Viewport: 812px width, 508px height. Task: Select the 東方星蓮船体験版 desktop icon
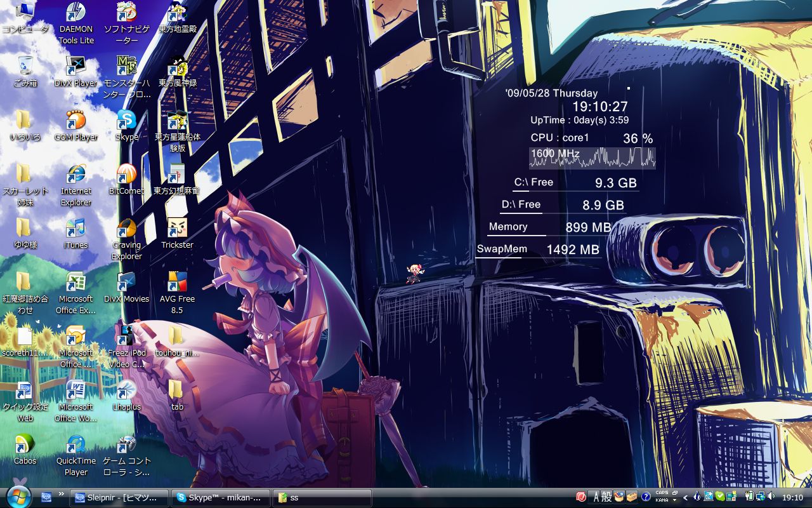[x=177, y=131]
